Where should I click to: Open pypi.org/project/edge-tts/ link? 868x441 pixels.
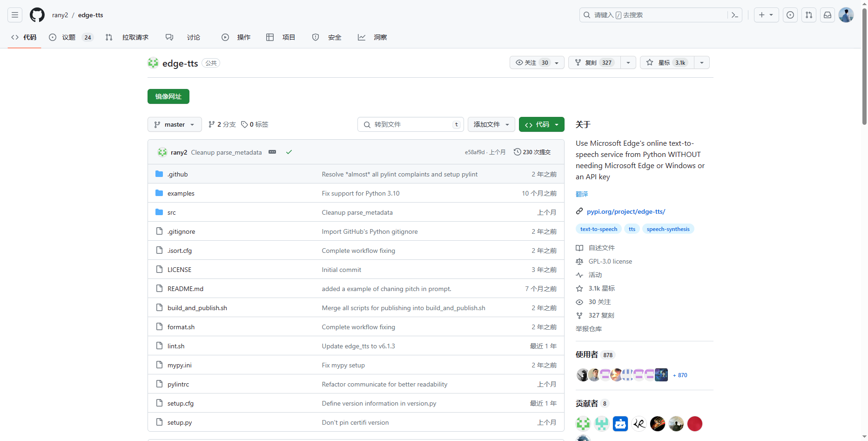[626, 211]
